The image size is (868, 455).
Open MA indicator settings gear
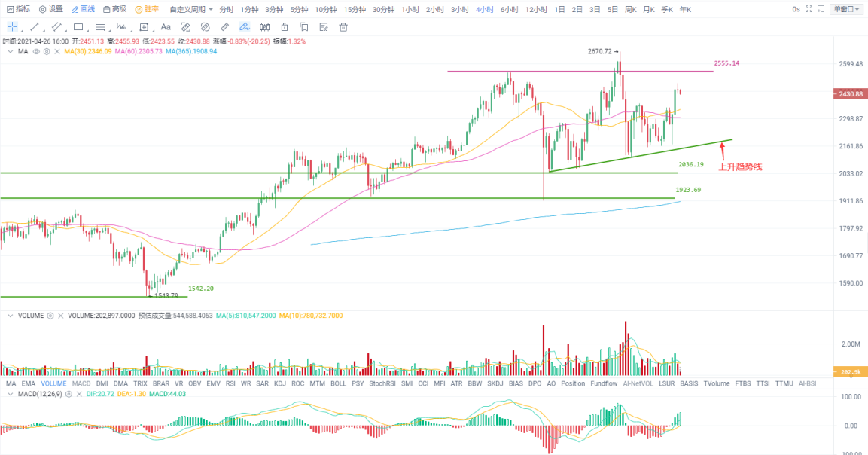click(47, 51)
